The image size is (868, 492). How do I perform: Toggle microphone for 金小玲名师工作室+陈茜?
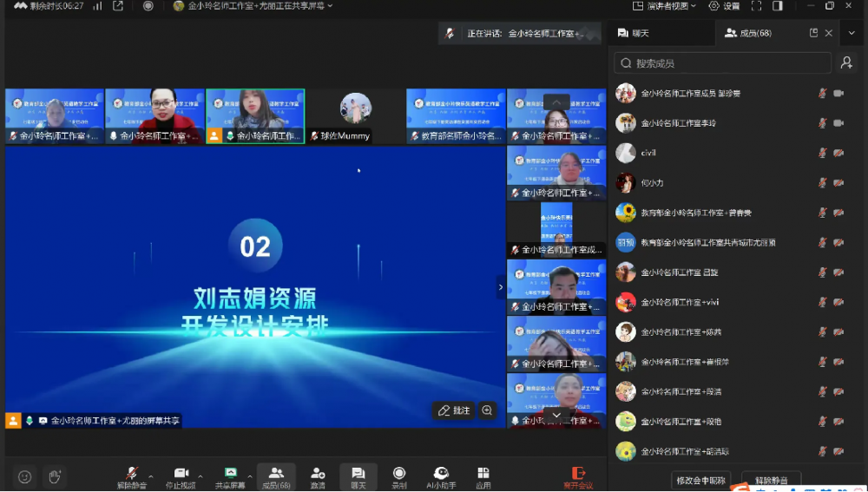click(823, 332)
